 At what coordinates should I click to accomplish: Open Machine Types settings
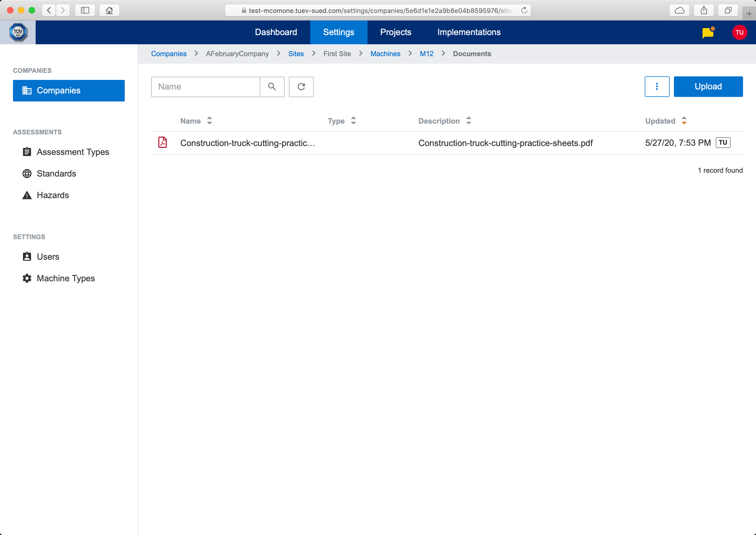click(x=66, y=278)
